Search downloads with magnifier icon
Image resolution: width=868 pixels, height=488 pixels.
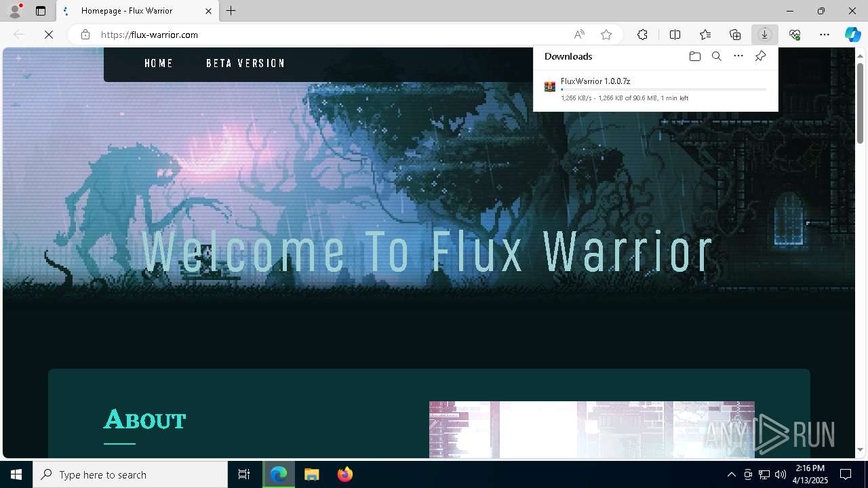pyautogui.click(x=717, y=56)
